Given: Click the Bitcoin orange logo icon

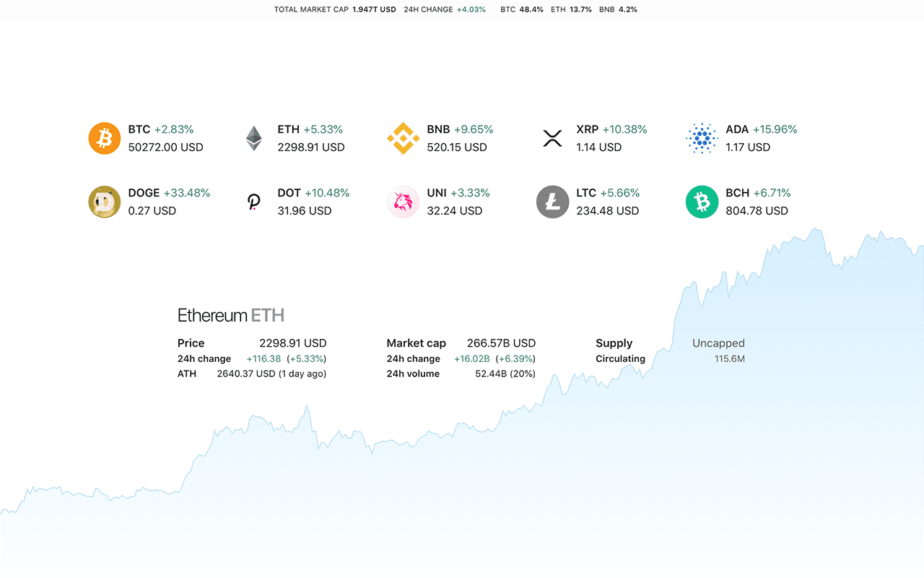Looking at the screenshot, I should tap(105, 138).
